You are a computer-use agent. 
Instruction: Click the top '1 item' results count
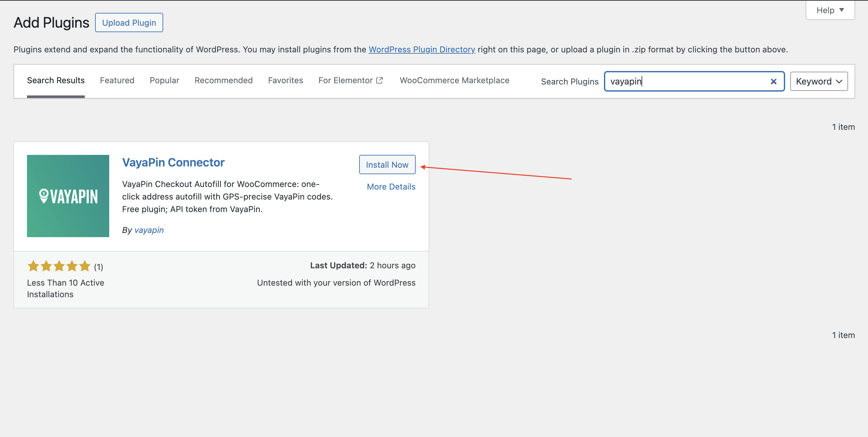[843, 127]
